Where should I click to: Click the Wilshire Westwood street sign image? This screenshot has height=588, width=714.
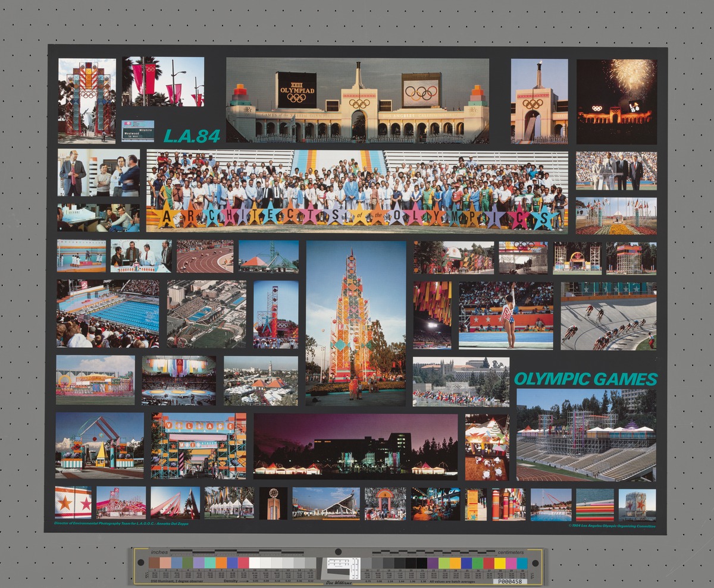(x=137, y=131)
